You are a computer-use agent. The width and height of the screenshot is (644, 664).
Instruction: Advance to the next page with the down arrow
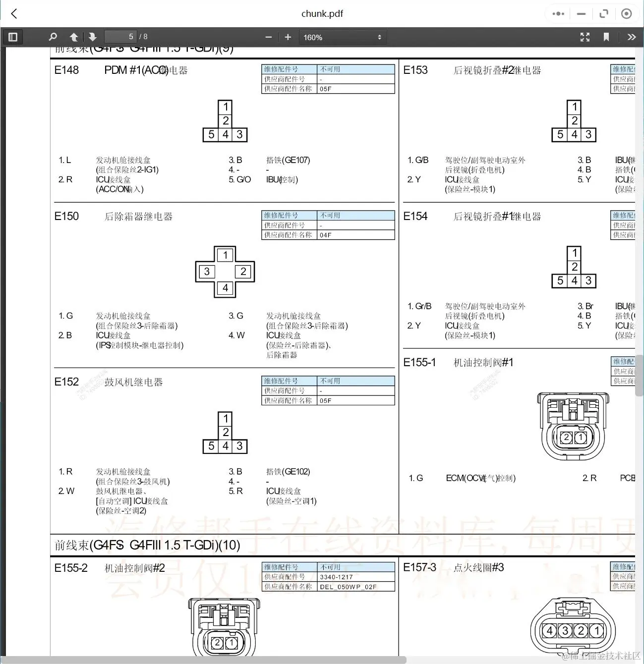coord(93,36)
